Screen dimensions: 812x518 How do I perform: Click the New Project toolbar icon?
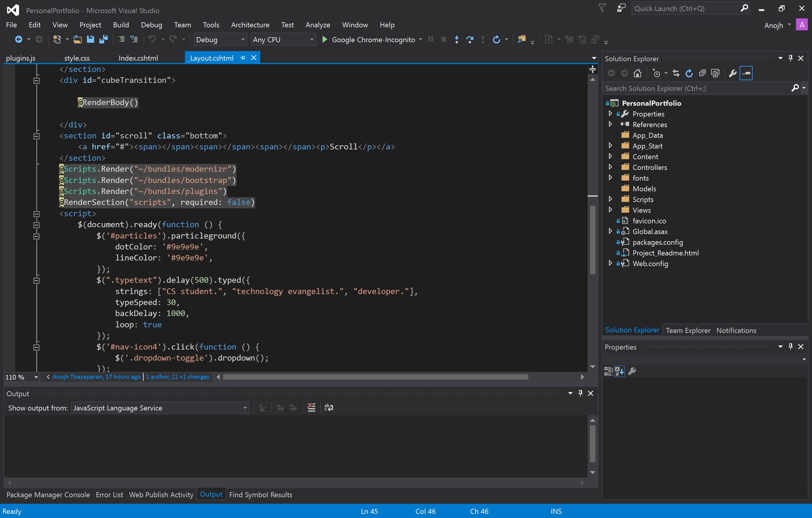pos(57,40)
